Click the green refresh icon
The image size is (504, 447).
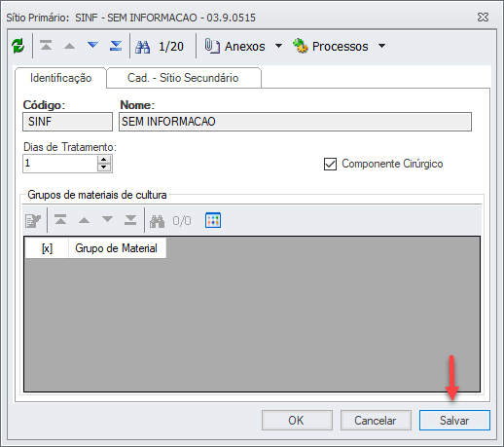pos(18,46)
